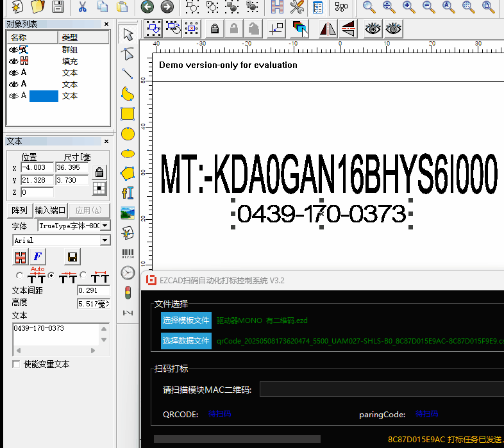Click the 阵列 array button
This screenshot has width=504, height=448.
tap(19, 210)
